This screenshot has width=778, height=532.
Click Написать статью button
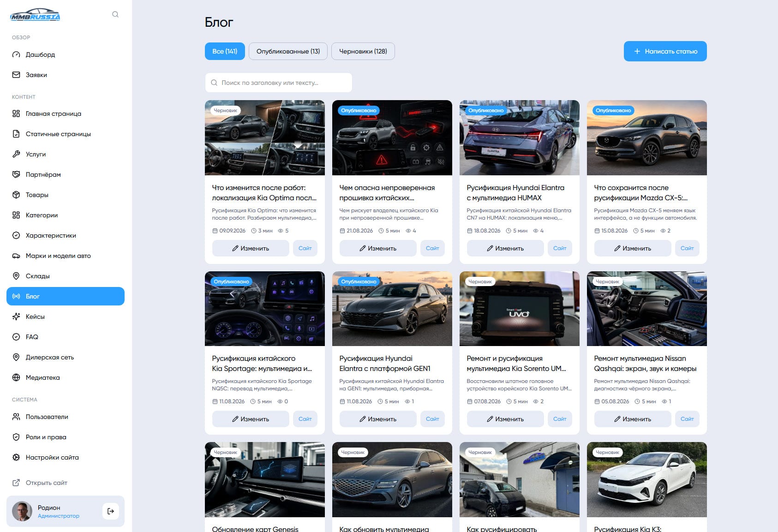[665, 51]
